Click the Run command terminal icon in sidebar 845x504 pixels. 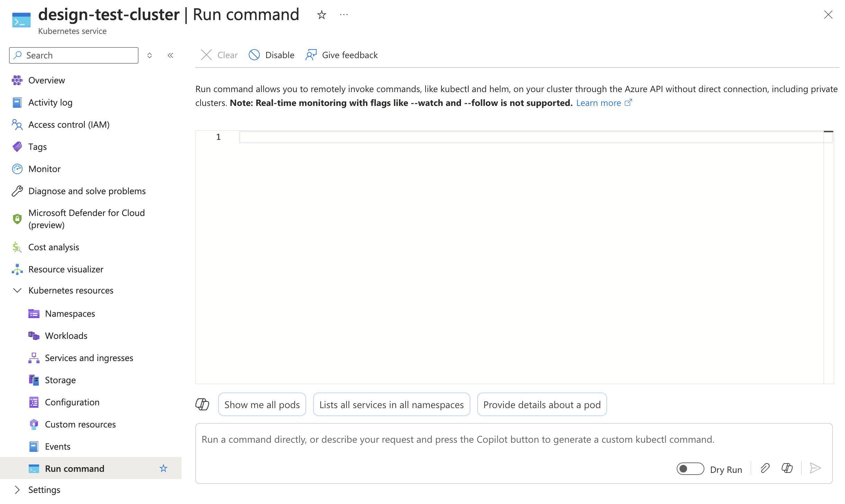34,469
